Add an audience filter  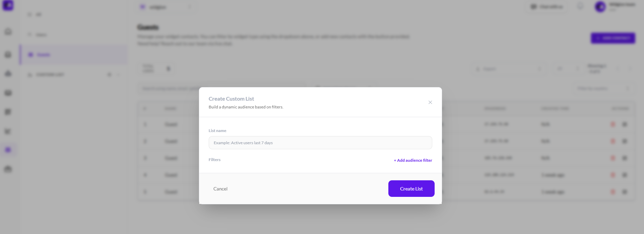tap(413, 160)
